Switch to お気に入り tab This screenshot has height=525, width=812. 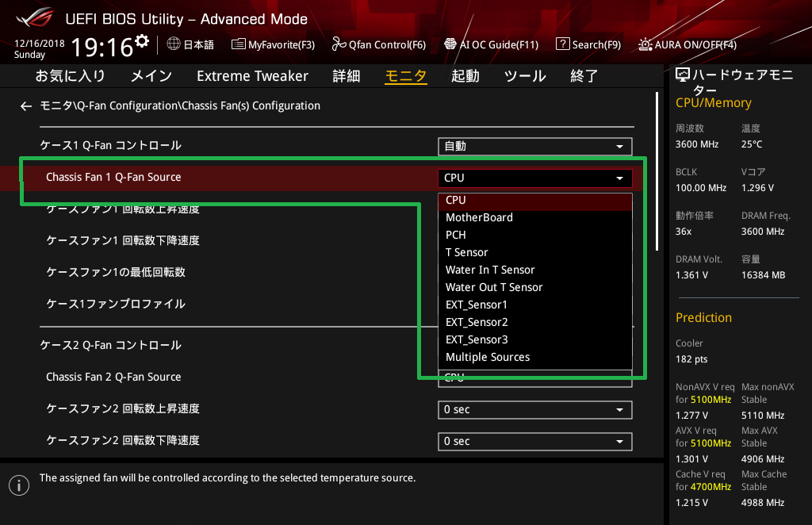click(x=71, y=76)
